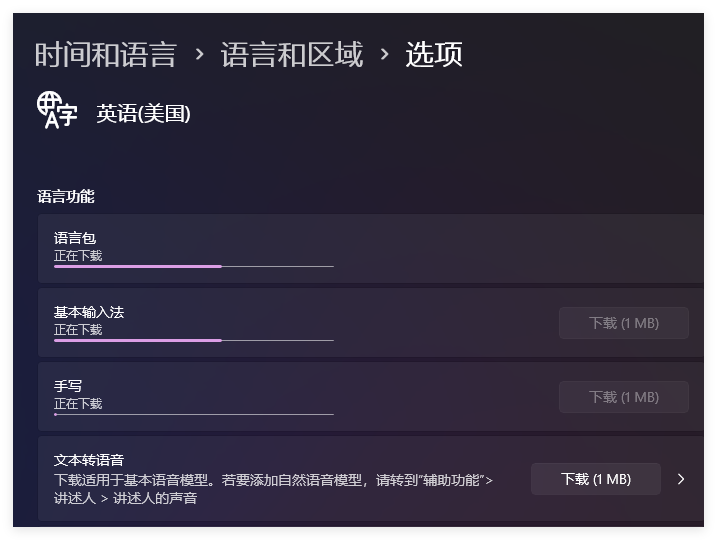This screenshot has width=717, height=540.
Task: Click the 文本转语音 row title
Action: (x=89, y=461)
